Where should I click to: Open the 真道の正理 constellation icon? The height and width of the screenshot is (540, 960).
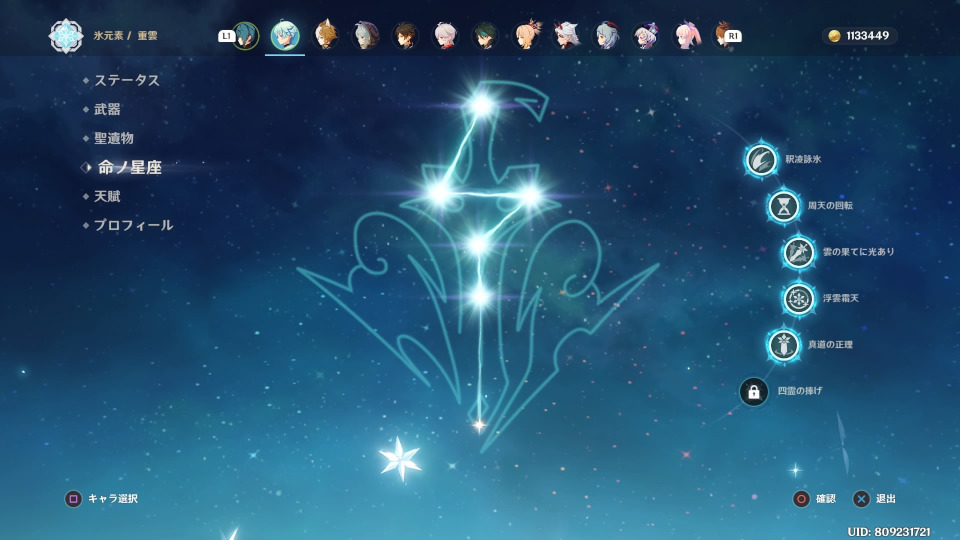783,345
